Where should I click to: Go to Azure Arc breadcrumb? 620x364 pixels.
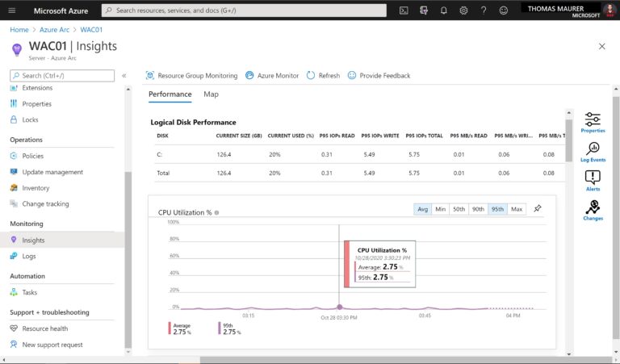click(54, 30)
